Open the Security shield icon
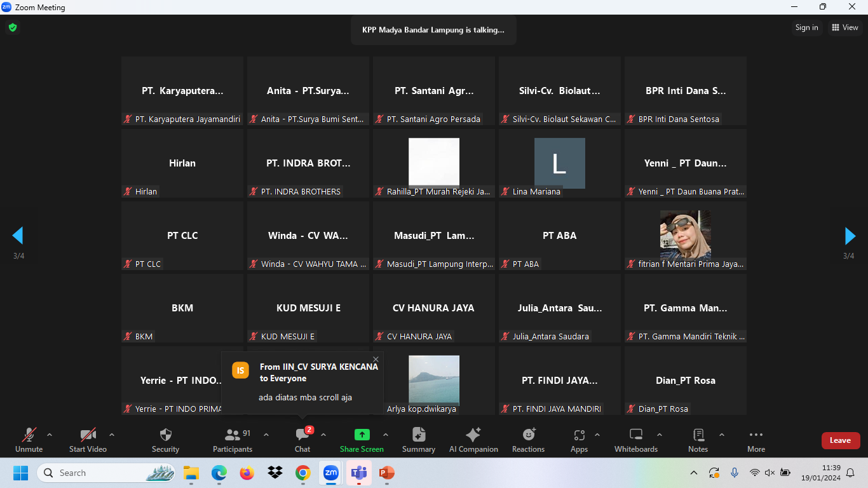 tap(165, 440)
